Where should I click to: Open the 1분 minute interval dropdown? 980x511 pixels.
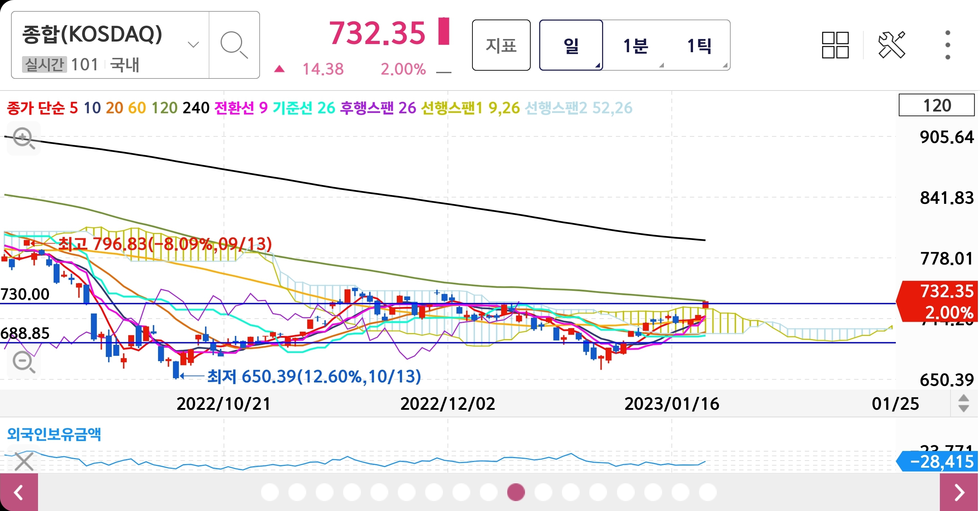tap(635, 45)
